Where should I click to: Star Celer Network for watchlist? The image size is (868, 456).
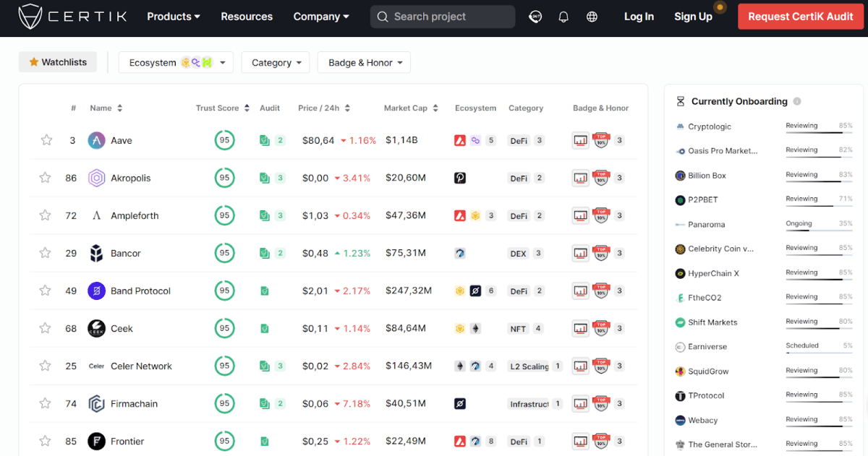tap(45, 366)
